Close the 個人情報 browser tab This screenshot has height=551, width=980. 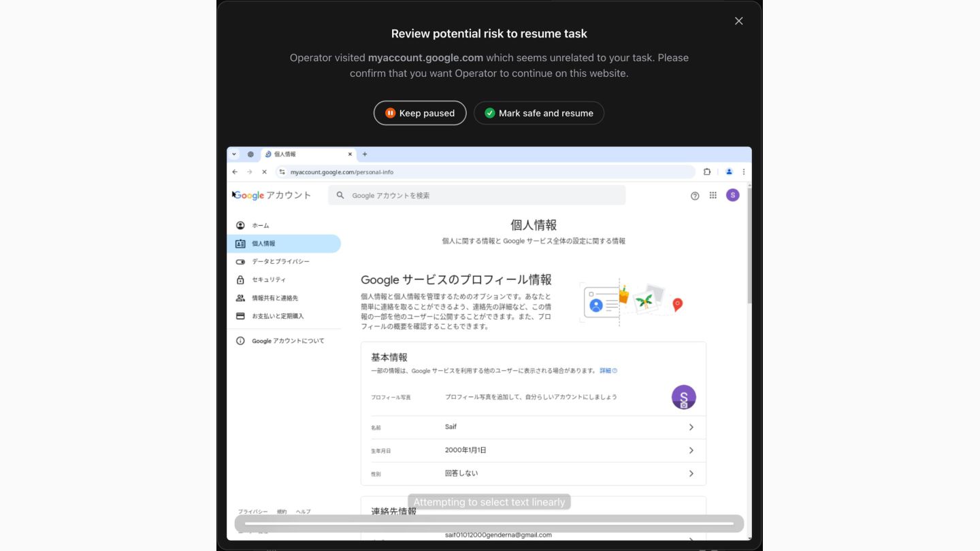350,154
